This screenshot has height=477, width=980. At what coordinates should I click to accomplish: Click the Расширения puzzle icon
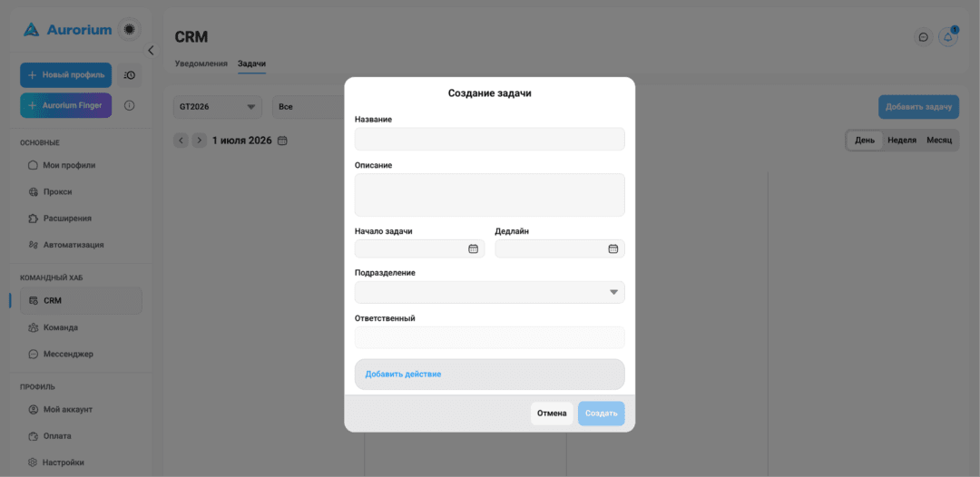point(34,219)
